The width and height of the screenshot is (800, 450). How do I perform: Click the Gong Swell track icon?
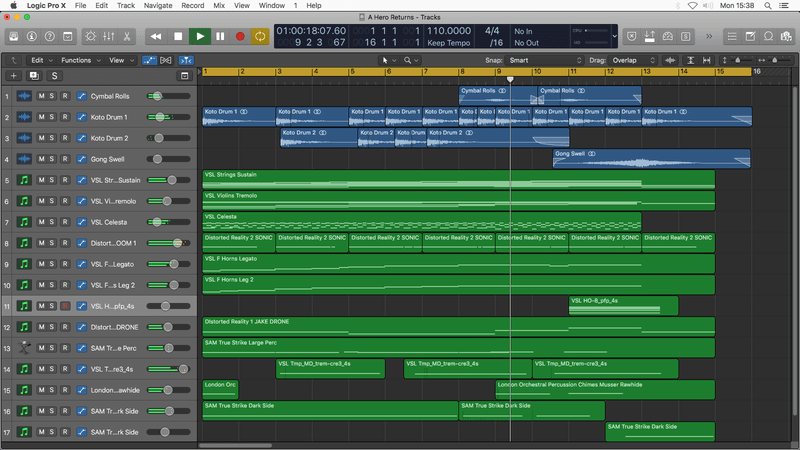click(24, 159)
